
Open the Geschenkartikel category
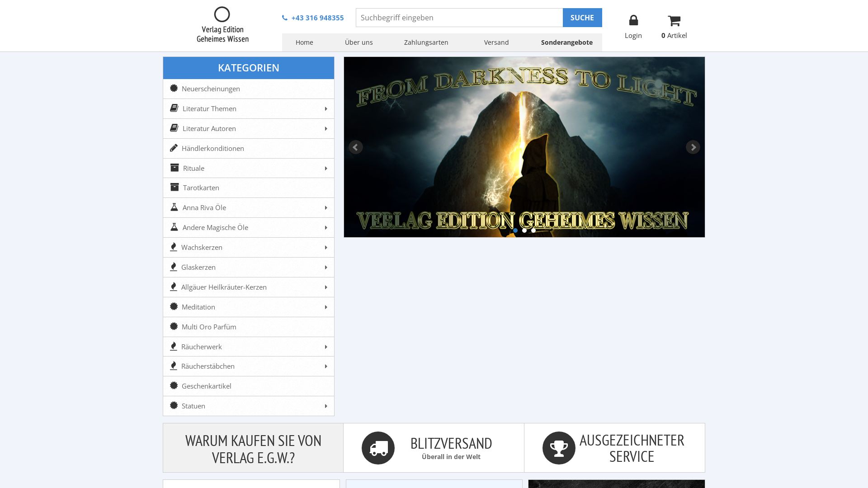click(x=249, y=386)
